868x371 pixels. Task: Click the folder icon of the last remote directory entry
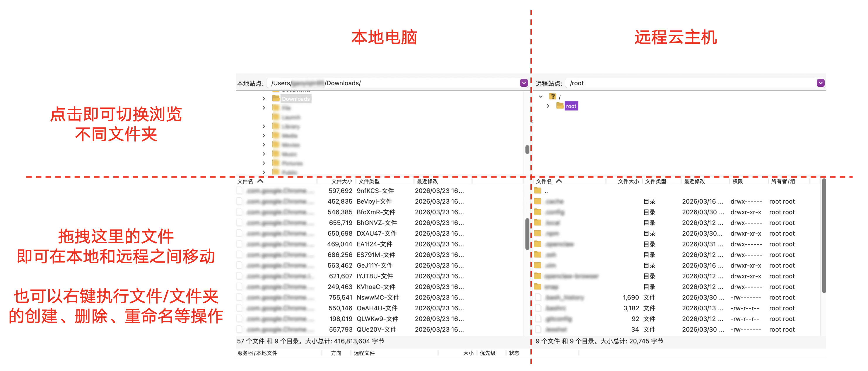[538, 287]
